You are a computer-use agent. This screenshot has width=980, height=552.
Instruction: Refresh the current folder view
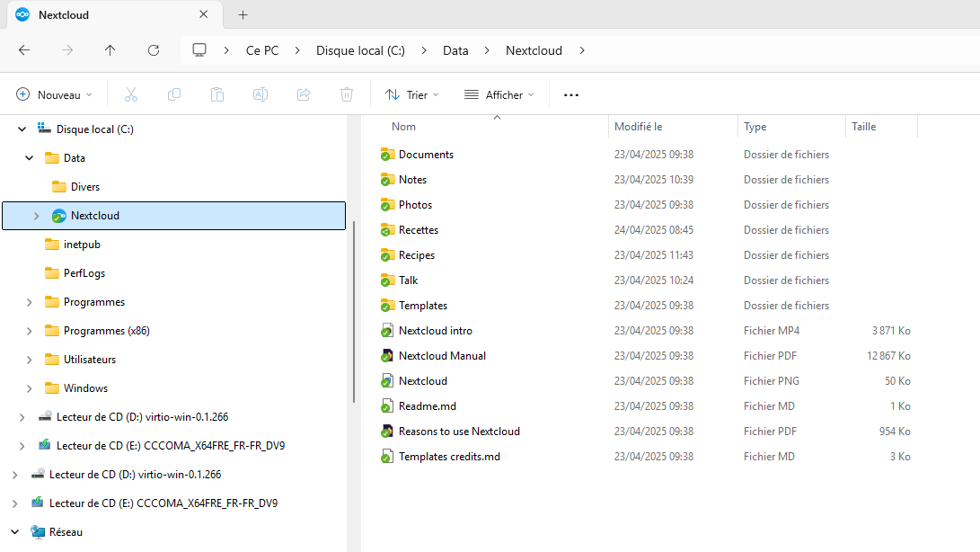[154, 50]
